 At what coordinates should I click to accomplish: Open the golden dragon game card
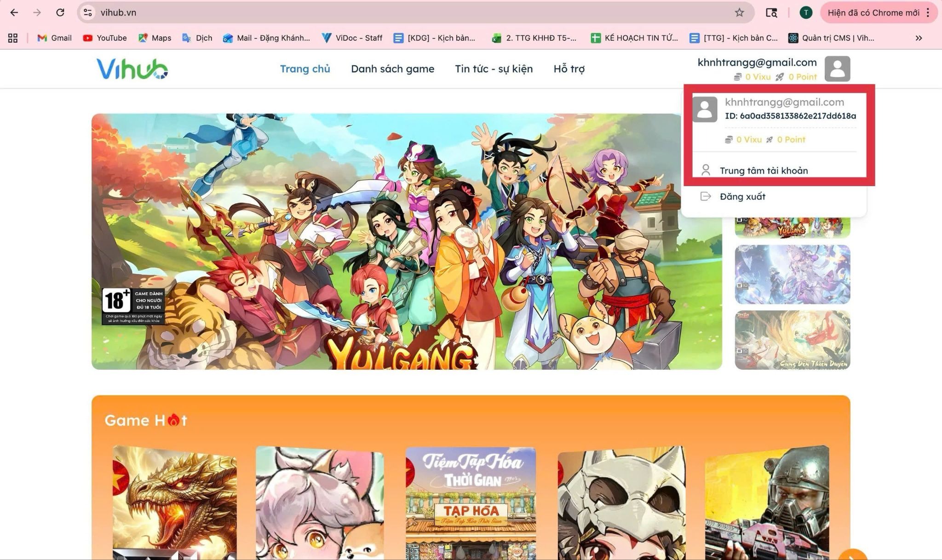(175, 502)
